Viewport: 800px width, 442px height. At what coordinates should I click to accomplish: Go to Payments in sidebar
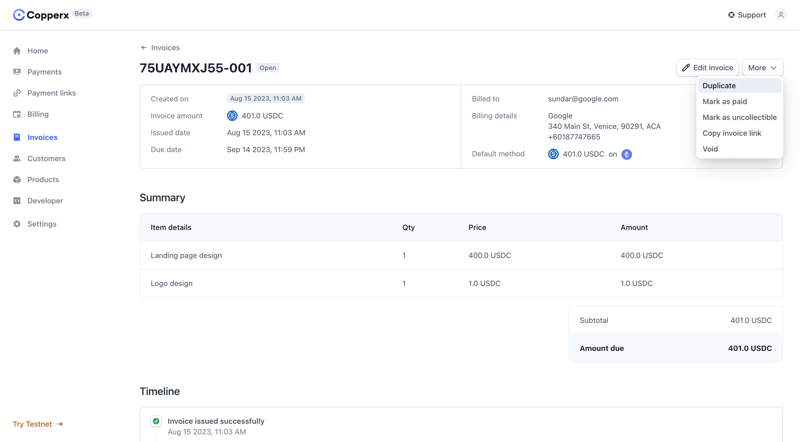pyautogui.click(x=44, y=72)
